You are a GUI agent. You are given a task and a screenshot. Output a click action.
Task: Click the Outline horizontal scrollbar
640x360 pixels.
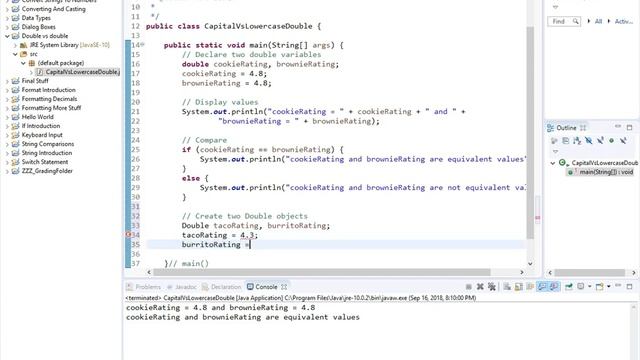[x=589, y=272]
